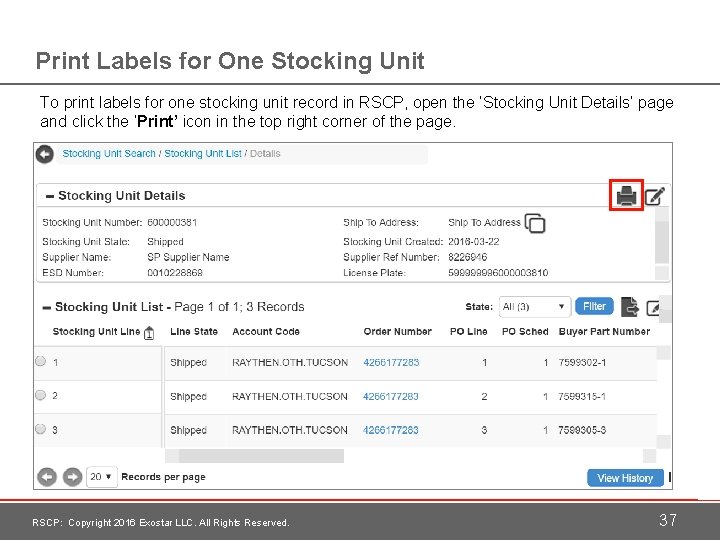Click buyer part number 7599315-1
Viewport: 720px width, 540px height.
click(582, 396)
